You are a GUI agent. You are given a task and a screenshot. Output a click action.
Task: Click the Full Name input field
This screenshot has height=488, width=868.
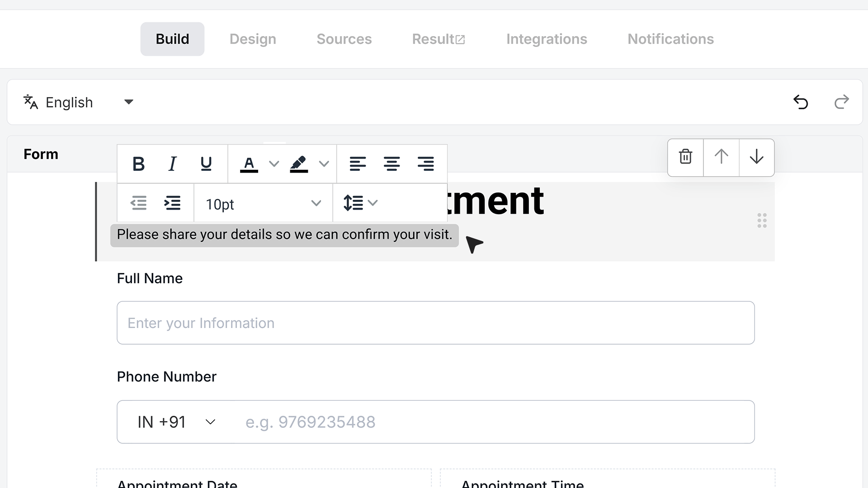pos(436,323)
